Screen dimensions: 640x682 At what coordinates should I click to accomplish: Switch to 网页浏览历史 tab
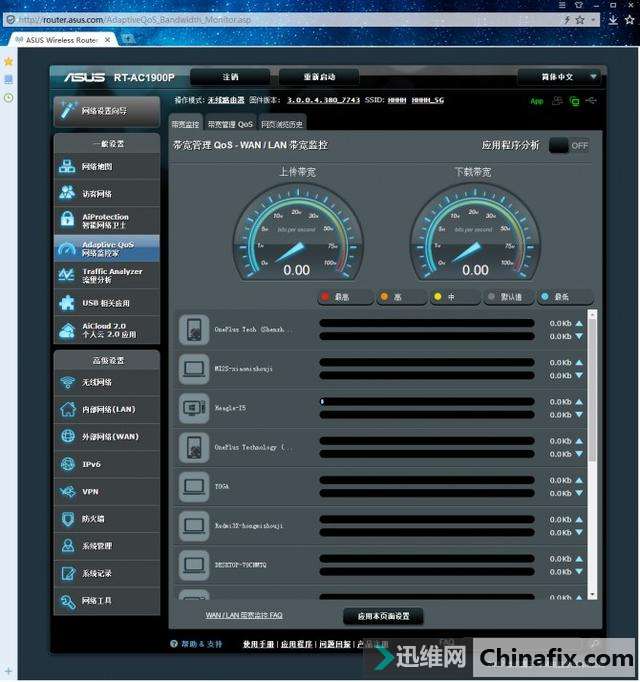pos(282,124)
